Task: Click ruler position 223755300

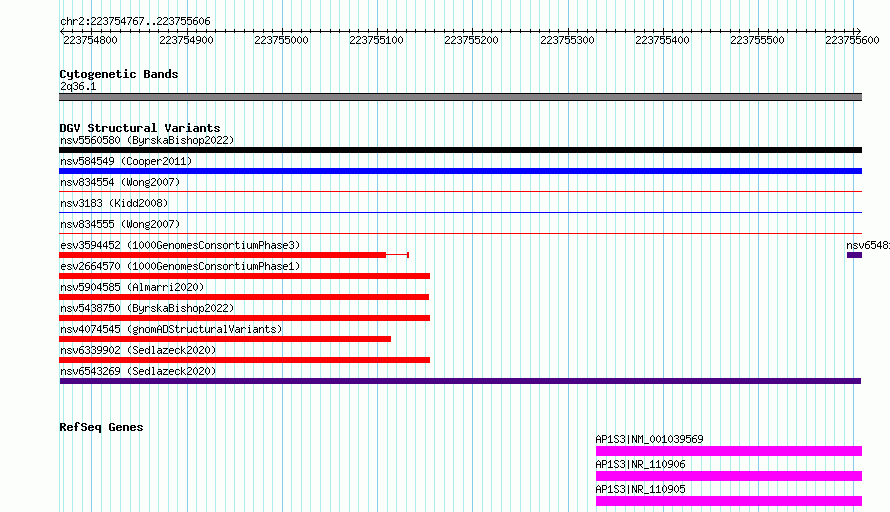Action: 567,40
